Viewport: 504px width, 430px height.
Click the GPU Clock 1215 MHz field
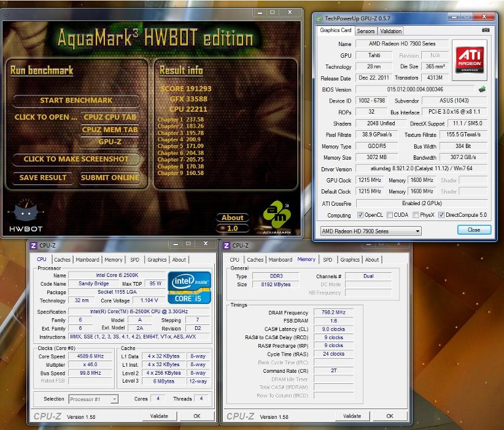click(370, 180)
